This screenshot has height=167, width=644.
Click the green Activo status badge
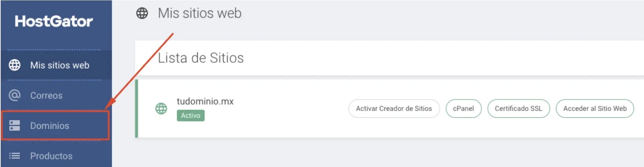[x=191, y=115]
